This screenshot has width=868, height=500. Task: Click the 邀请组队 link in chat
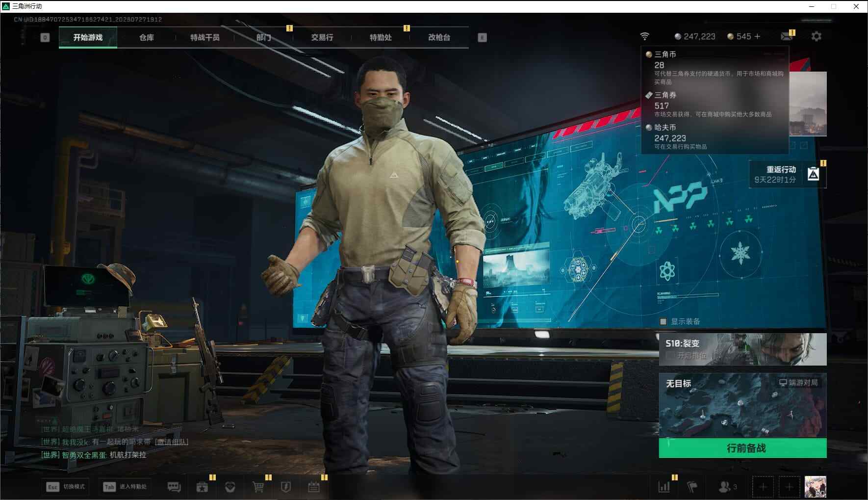pos(172,442)
